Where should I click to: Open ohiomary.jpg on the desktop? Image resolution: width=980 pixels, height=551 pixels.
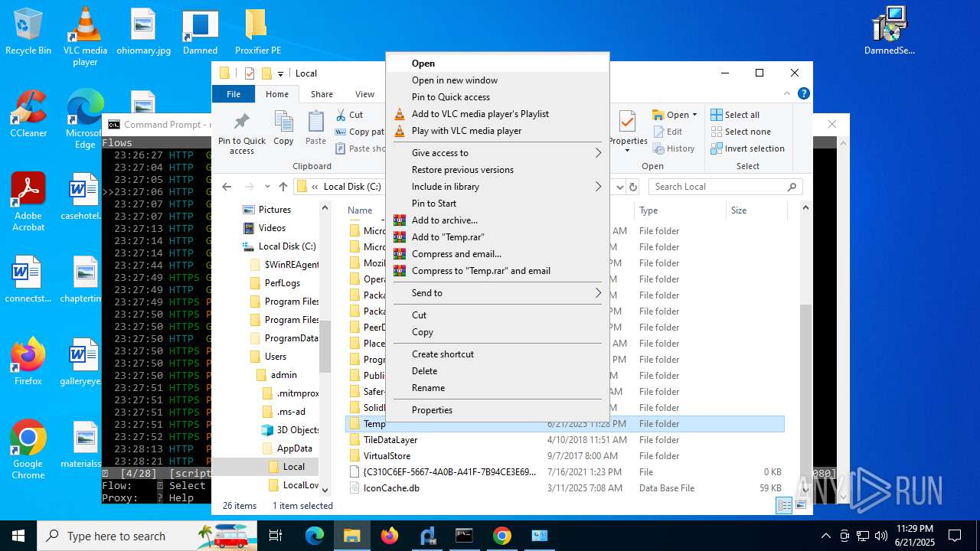[143, 31]
